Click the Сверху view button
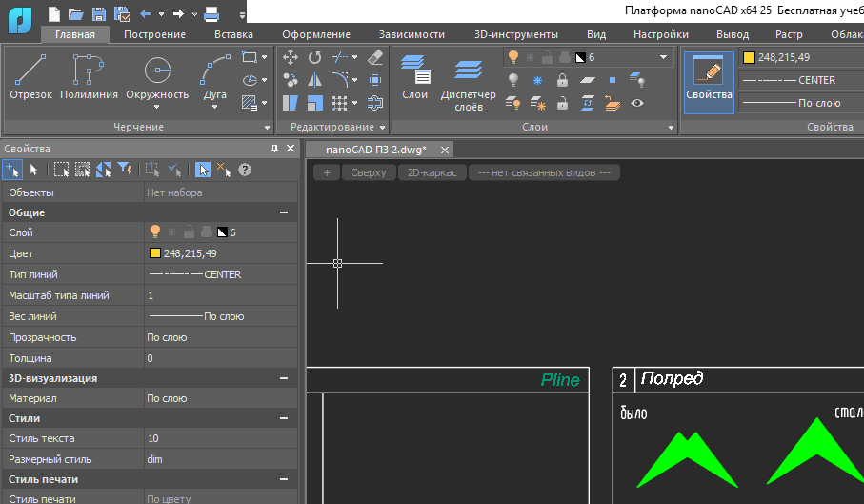This screenshot has width=864, height=504. tap(368, 172)
